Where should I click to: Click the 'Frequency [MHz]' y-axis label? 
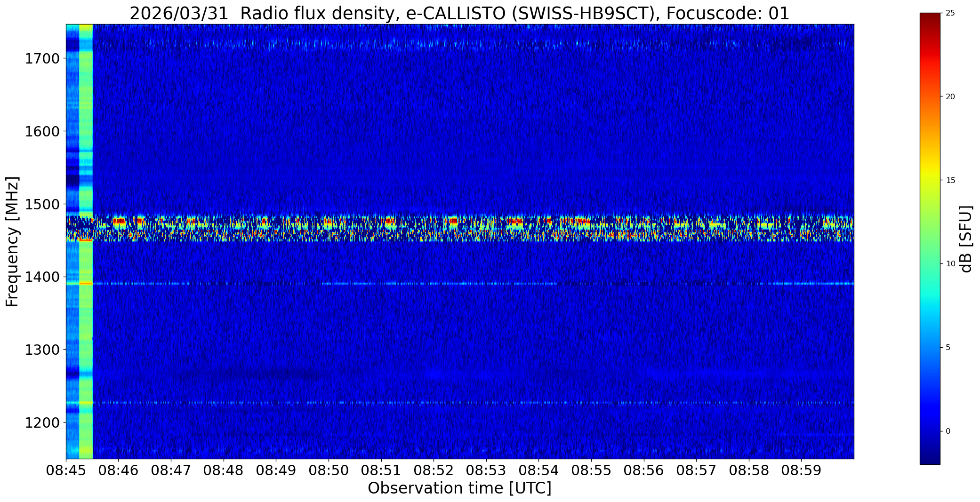pyautogui.click(x=13, y=241)
